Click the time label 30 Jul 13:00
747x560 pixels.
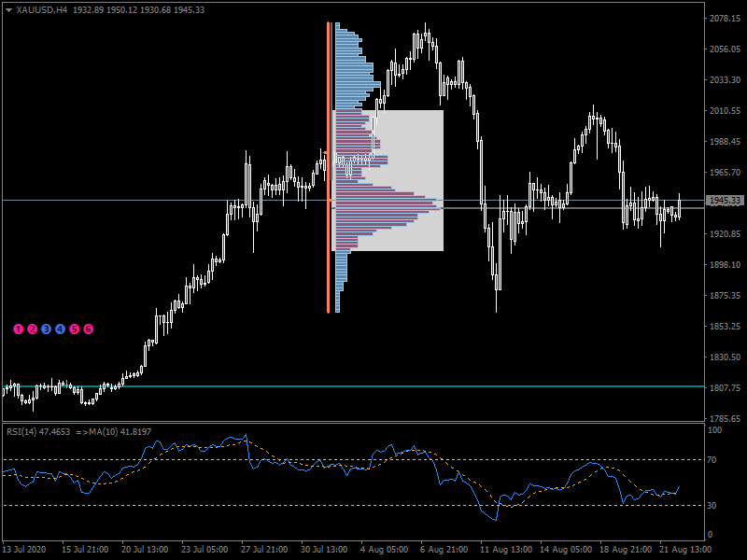click(x=324, y=549)
